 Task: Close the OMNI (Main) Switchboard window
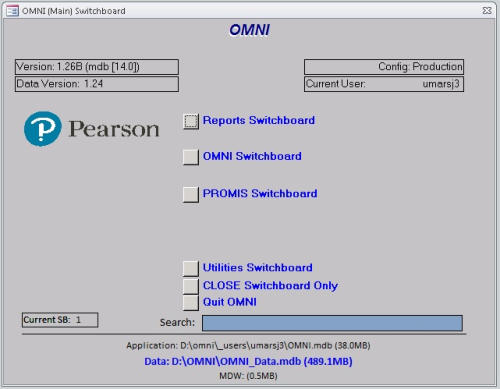pos(487,11)
